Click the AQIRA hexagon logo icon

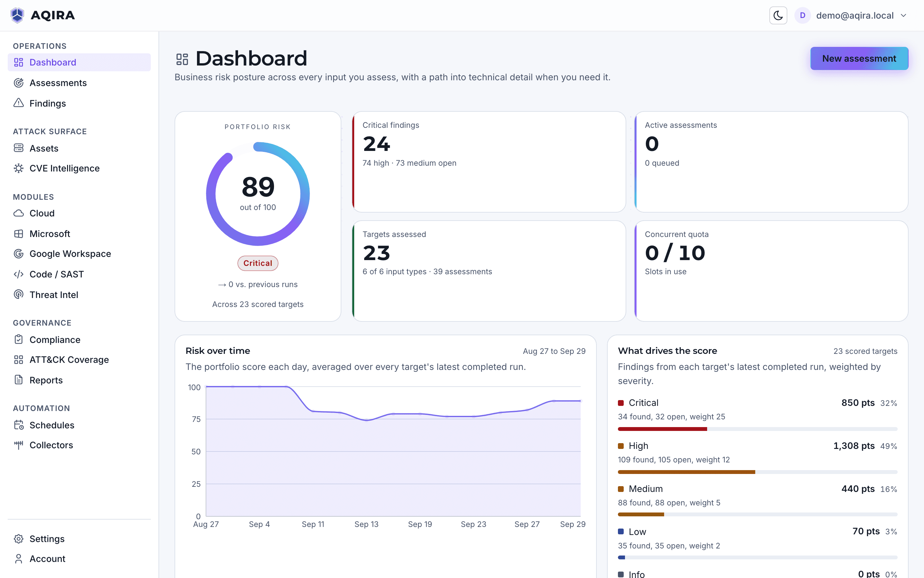point(17,15)
